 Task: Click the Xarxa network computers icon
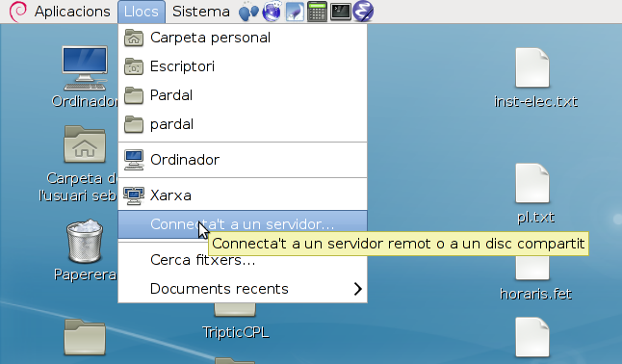[x=134, y=195]
